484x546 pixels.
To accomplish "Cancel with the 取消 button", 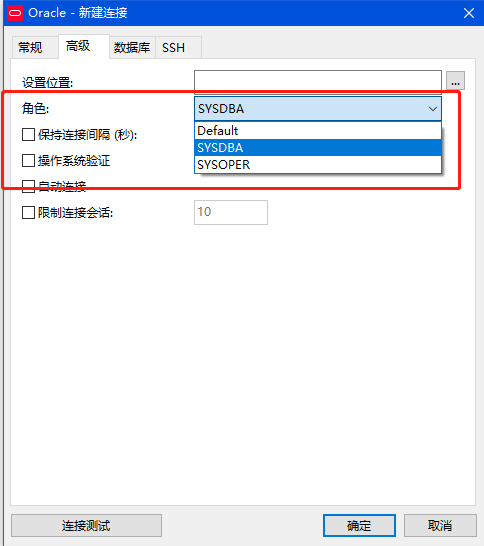I will click(440, 525).
